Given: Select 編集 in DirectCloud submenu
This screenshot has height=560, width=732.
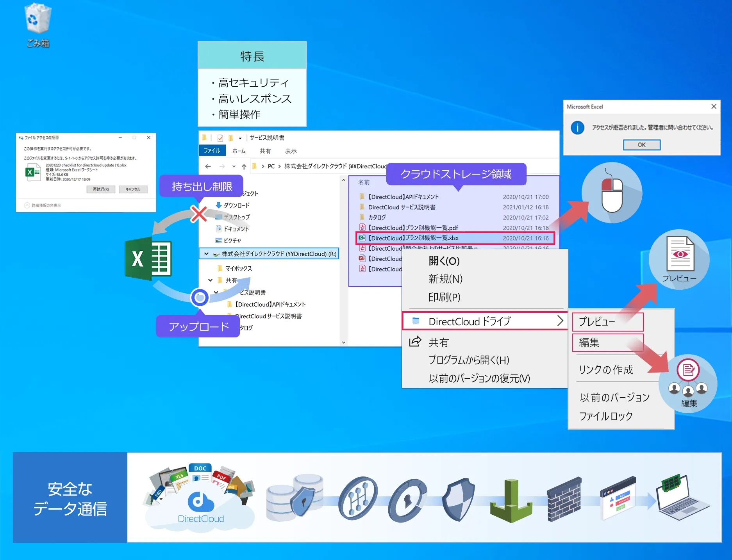Looking at the screenshot, I should pyautogui.click(x=608, y=342).
